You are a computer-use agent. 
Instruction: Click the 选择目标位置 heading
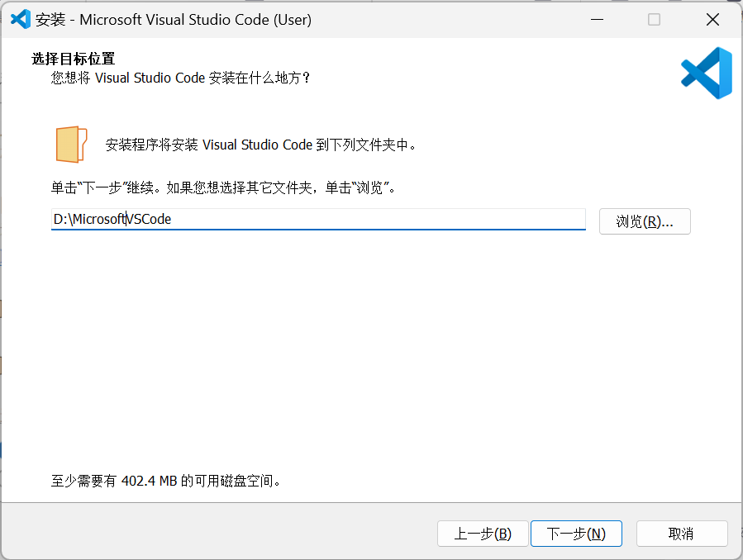[x=74, y=59]
